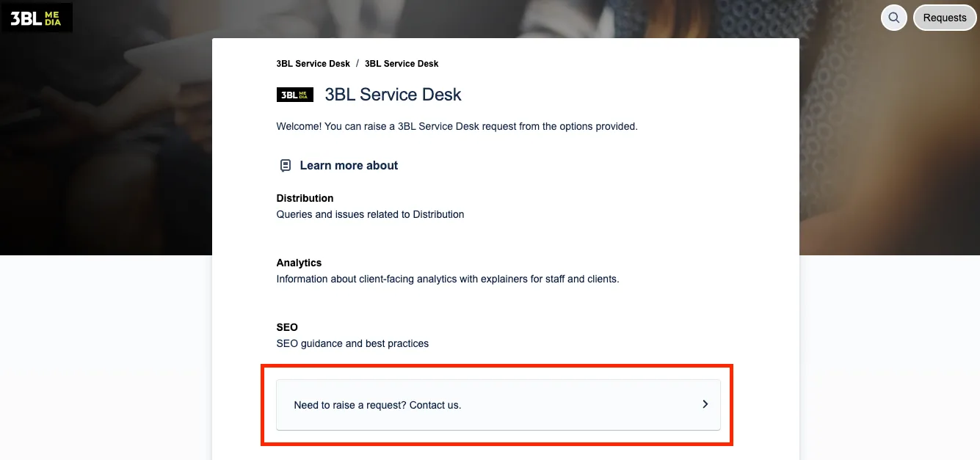Click SEO guidance and best practices text

pos(352,343)
